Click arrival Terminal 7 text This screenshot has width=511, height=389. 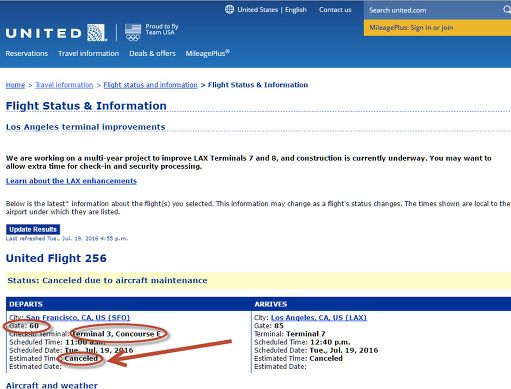click(306, 334)
